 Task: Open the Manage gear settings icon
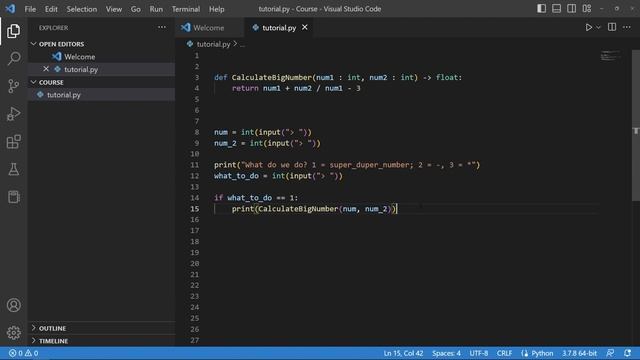[x=13, y=333]
